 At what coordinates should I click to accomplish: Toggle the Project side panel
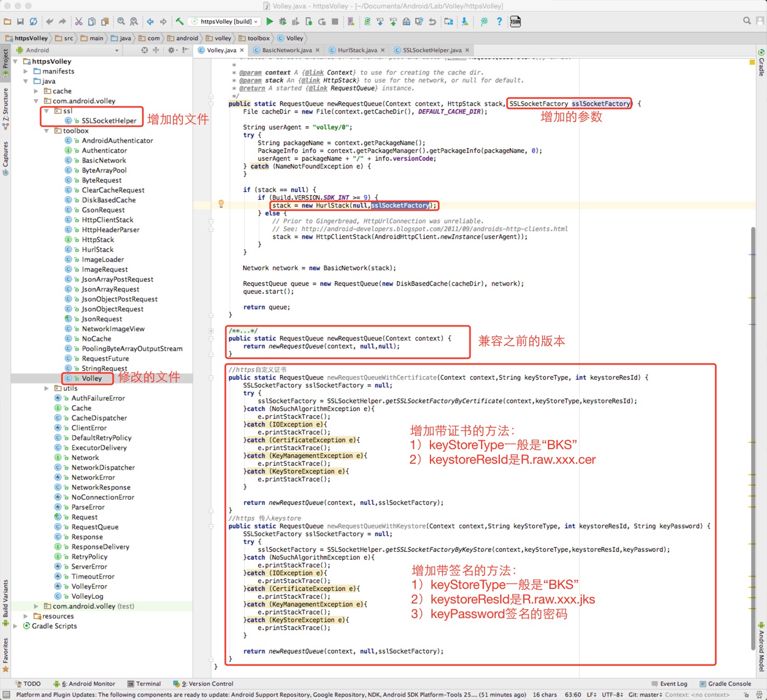pos(5,63)
